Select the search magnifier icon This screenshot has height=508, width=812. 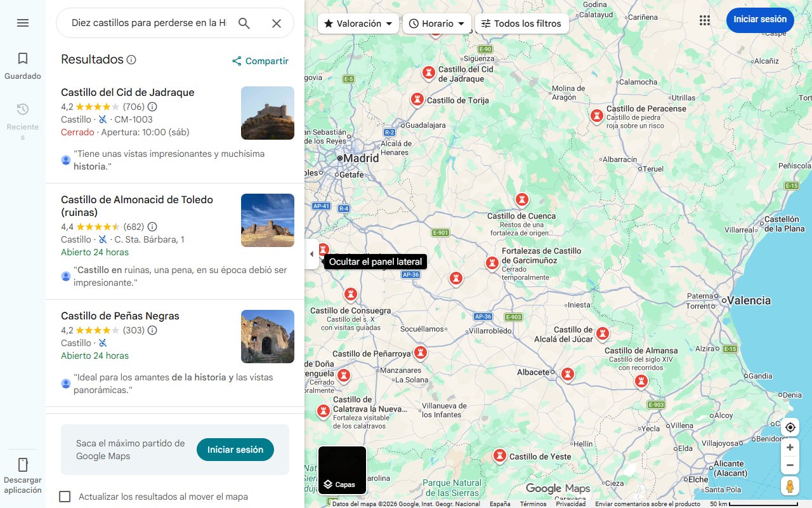(x=244, y=23)
